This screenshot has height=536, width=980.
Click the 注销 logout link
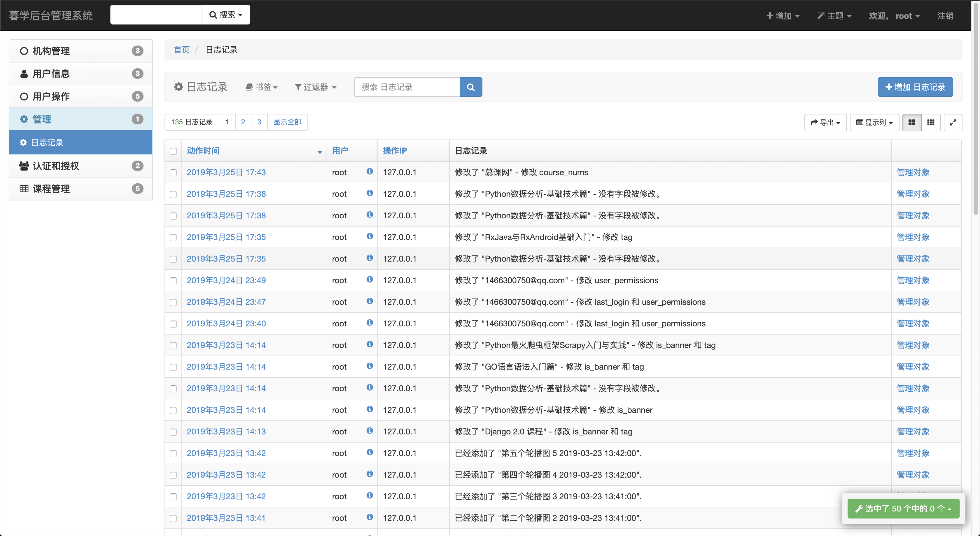point(945,15)
